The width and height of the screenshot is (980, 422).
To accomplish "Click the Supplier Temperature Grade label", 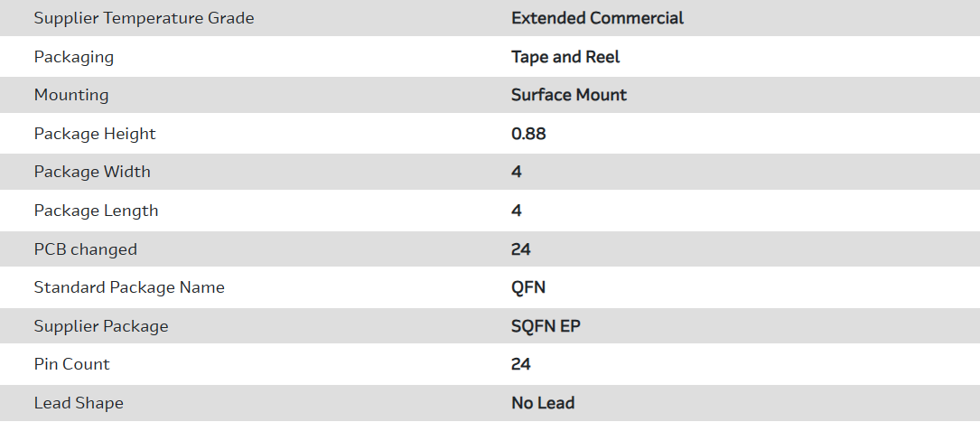I will coord(144,18).
